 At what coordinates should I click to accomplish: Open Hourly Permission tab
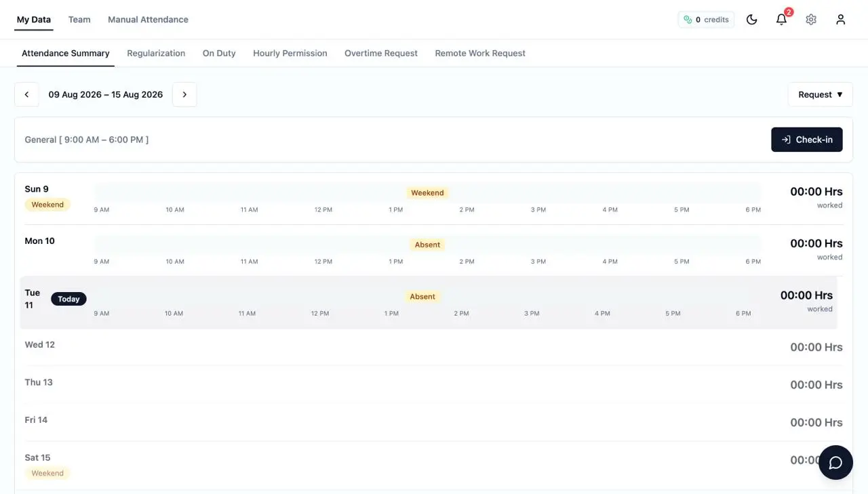coord(290,53)
